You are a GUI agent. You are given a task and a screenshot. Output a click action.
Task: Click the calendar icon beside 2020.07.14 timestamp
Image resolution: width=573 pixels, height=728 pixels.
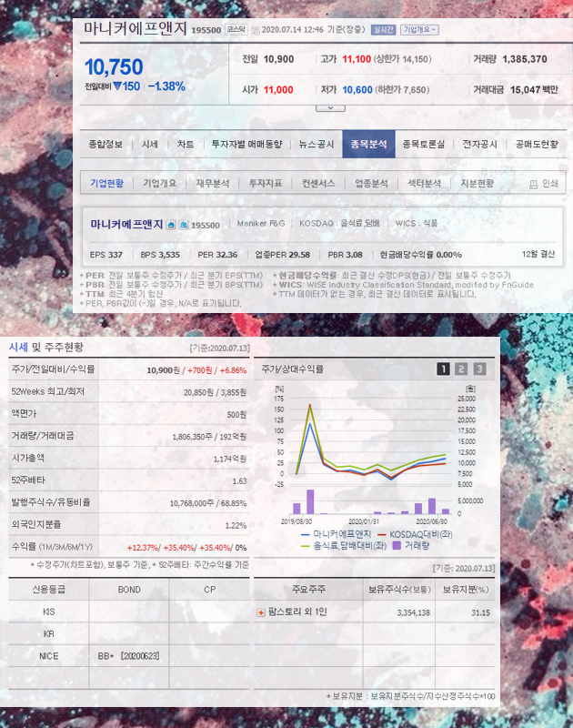tap(256, 31)
